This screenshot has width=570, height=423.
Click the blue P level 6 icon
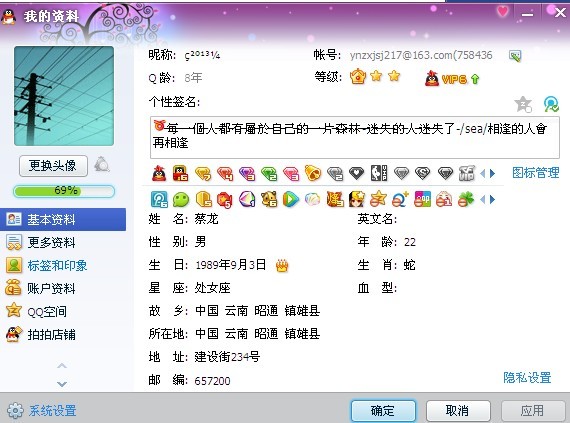159,199
